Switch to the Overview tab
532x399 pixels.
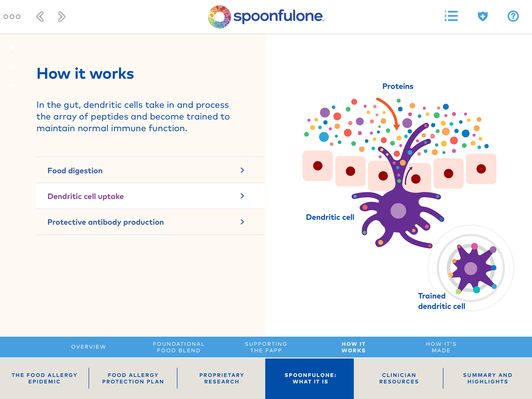pyautogui.click(x=88, y=347)
